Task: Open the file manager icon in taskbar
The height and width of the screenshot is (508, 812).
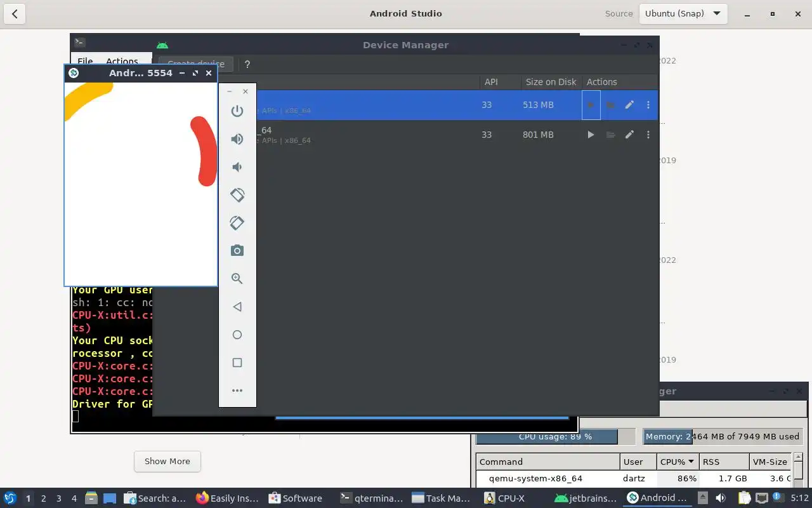Action: point(91,498)
